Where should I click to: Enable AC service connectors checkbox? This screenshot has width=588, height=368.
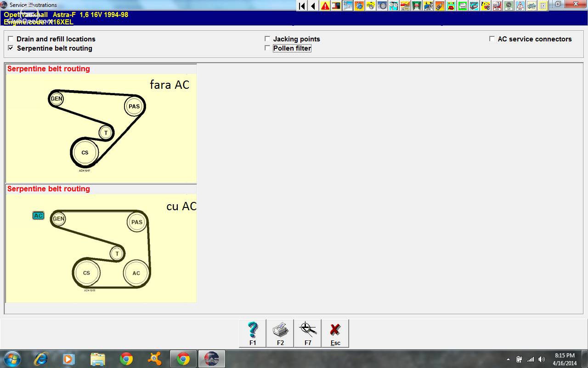click(492, 39)
